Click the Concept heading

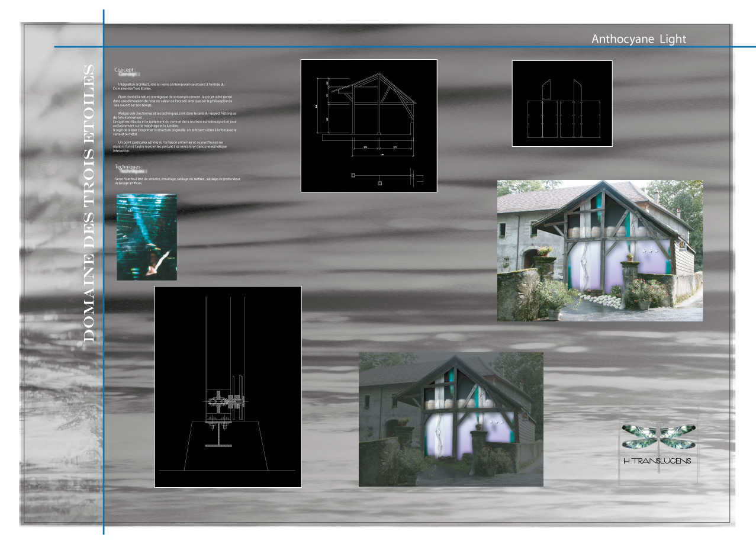(x=125, y=70)
